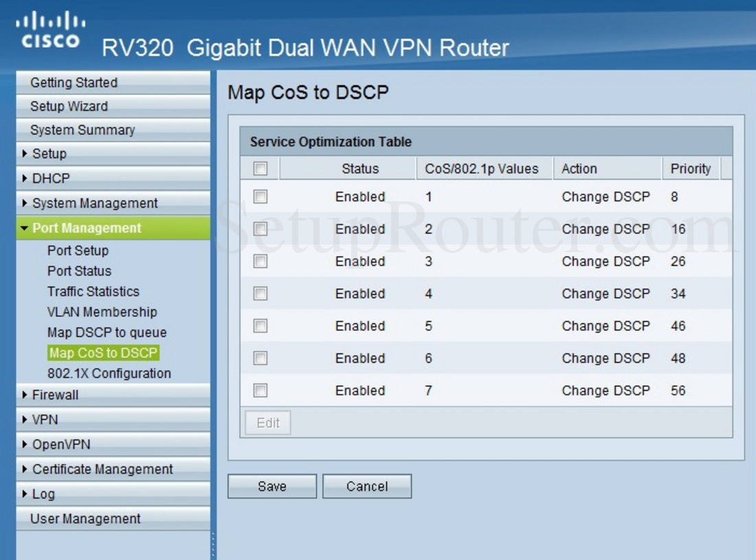Click the Service Optimization Table title
The image size is (756, 560).
(331, 142)
